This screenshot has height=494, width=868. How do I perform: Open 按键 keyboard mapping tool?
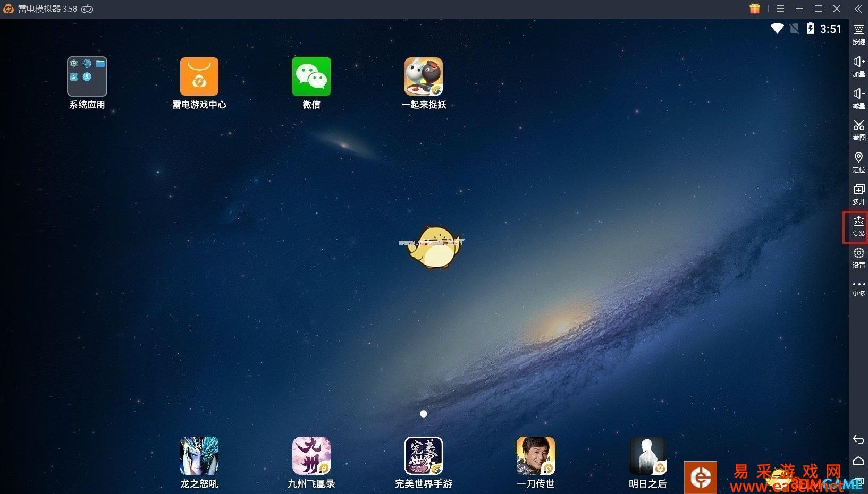[858, 34]
